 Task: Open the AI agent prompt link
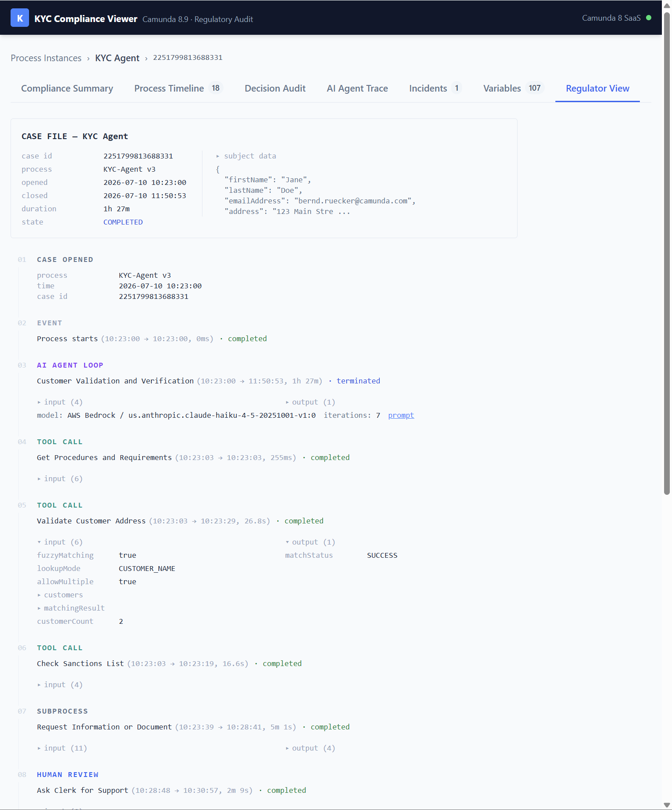pyautogui.click(x=401, y=415)
